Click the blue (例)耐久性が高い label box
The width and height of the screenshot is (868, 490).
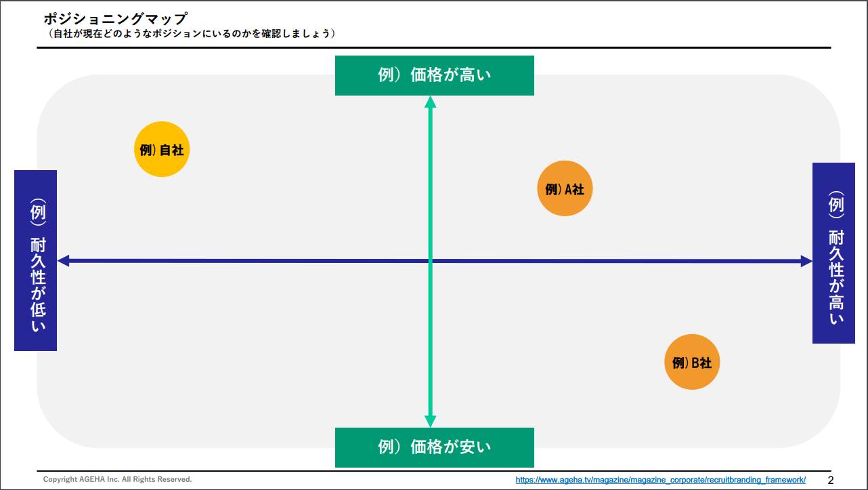tap(833, 253)
